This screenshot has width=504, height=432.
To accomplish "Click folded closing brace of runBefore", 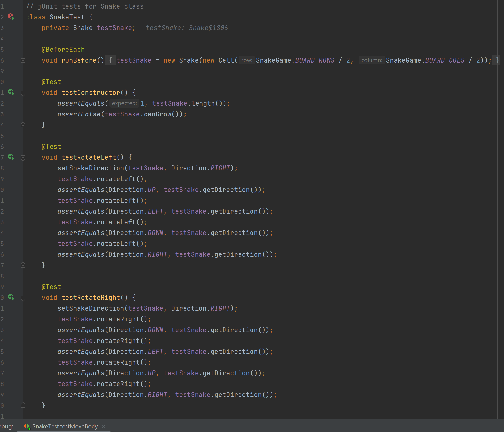I will (x=497, y=60).
